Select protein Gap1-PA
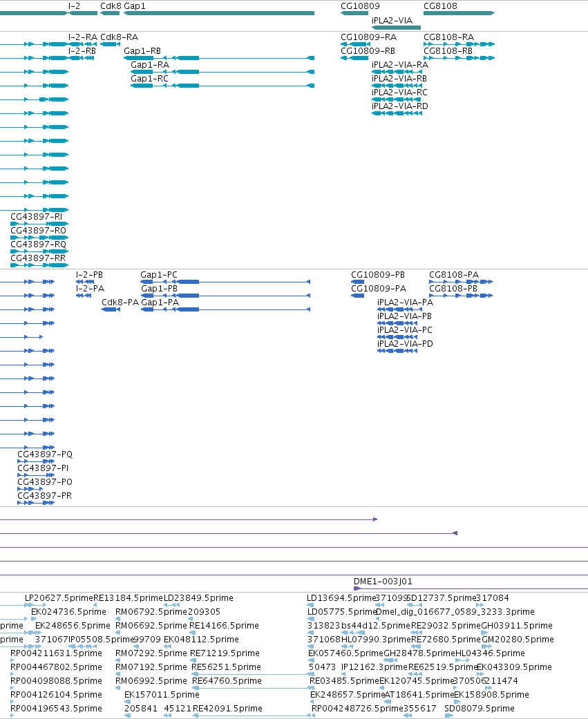 point(226,309)
